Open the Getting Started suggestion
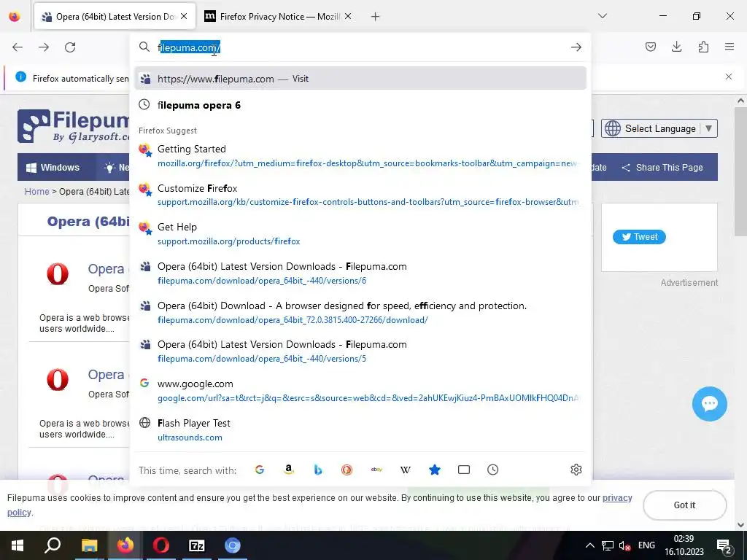 coord(360,156)
